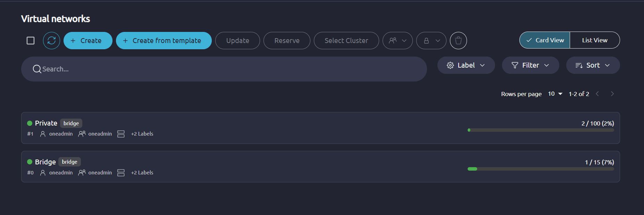Expand the Label dropdown
The width and height of the screenshot is (644, 215).
(466, 65)
